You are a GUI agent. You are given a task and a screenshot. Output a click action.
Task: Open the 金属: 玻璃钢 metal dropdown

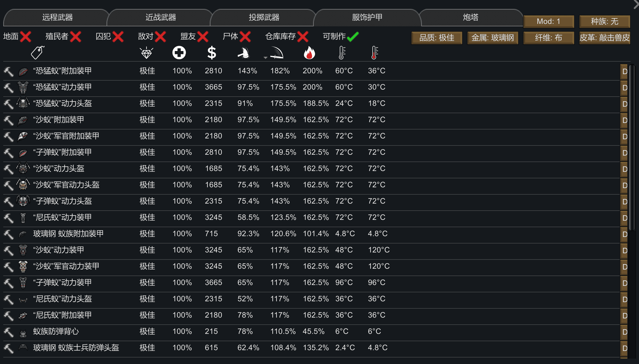[493, 38]
